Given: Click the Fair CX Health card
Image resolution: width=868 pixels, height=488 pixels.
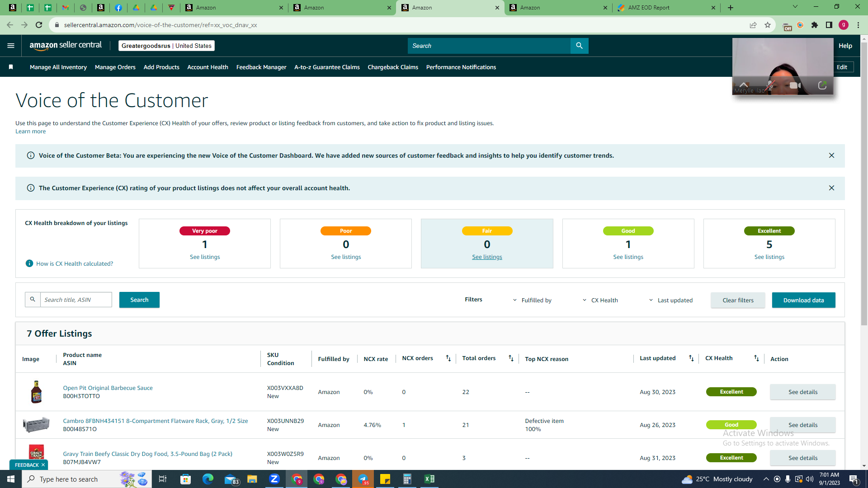Looking at the screenshot, I should 487,244.
